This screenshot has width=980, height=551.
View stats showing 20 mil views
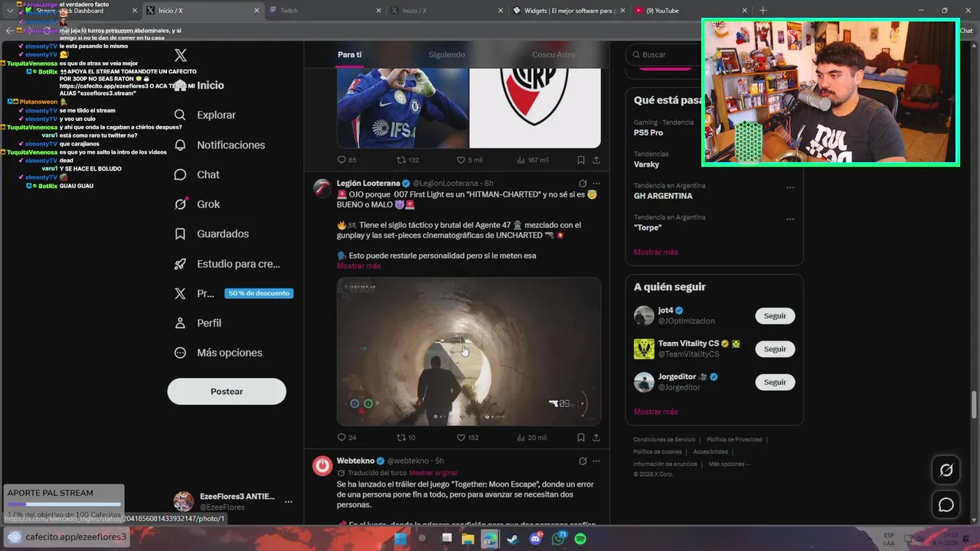531,438
